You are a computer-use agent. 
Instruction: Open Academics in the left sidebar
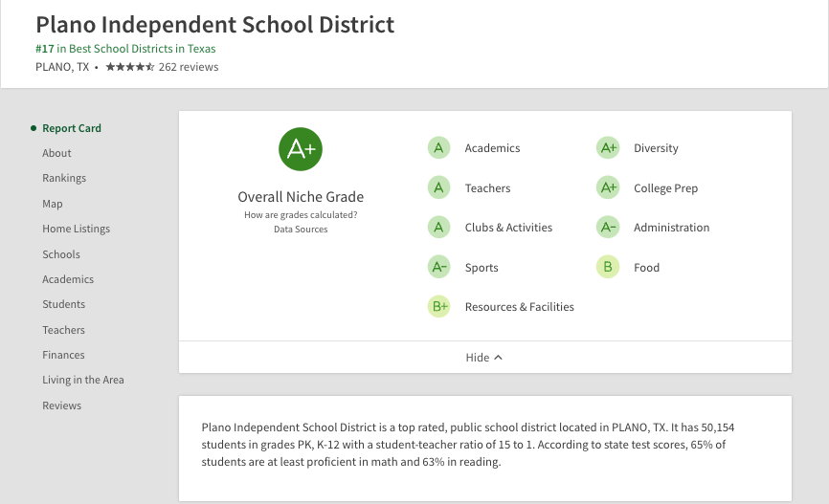pos(68,279)
